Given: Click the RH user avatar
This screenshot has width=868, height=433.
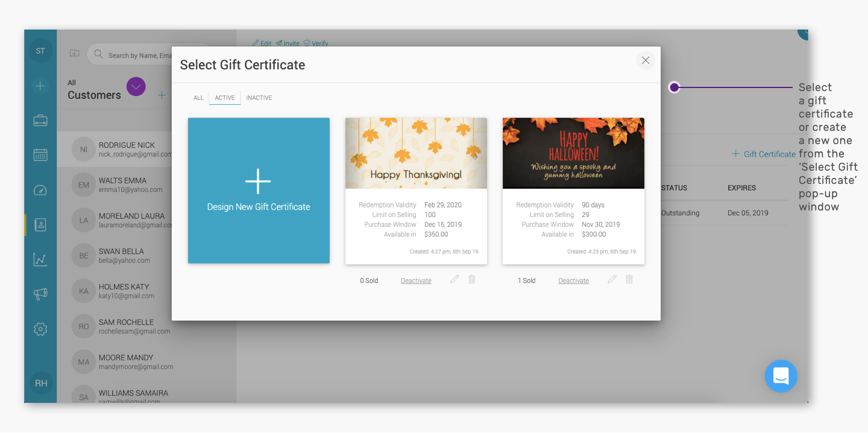Looking at the screenshot, I should click(41, 383).
